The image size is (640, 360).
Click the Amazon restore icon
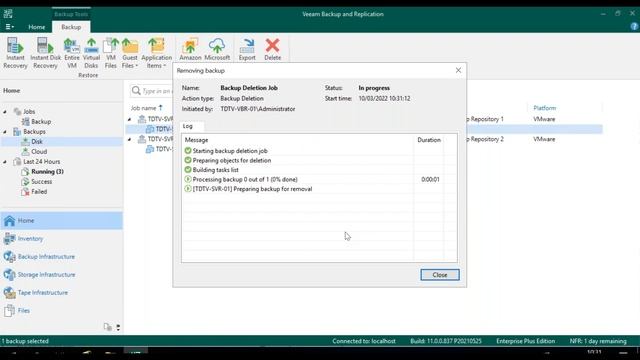190,49
